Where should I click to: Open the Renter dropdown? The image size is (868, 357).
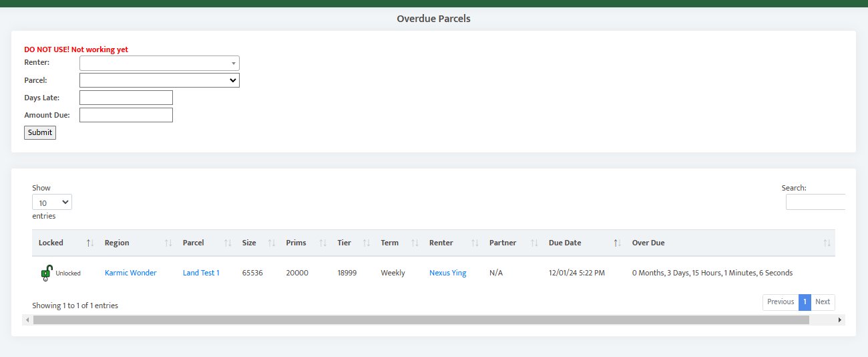(159, 63)
